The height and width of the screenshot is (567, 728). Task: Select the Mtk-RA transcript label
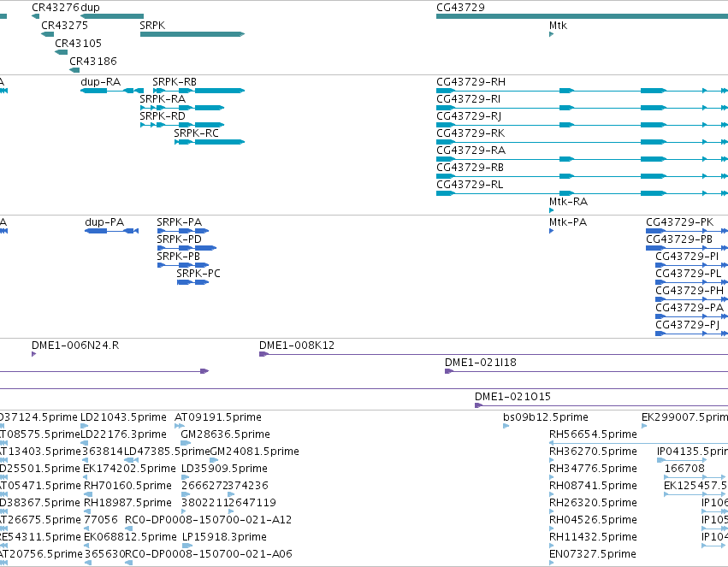click(x=568, y=202)
